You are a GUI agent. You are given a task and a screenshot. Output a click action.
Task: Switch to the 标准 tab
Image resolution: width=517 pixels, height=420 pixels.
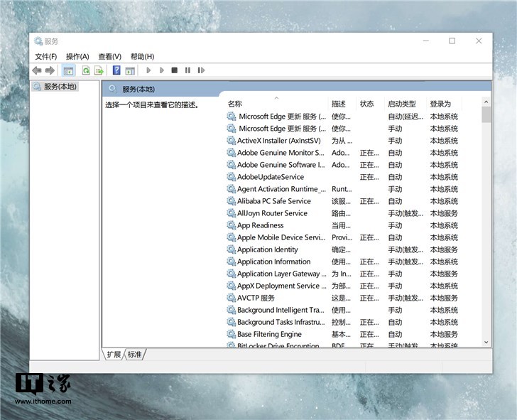(x=134, y=355)
